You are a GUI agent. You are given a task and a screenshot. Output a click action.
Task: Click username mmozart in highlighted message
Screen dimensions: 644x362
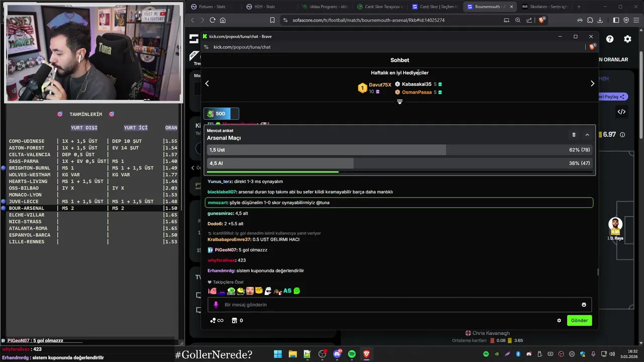[217, 203]
